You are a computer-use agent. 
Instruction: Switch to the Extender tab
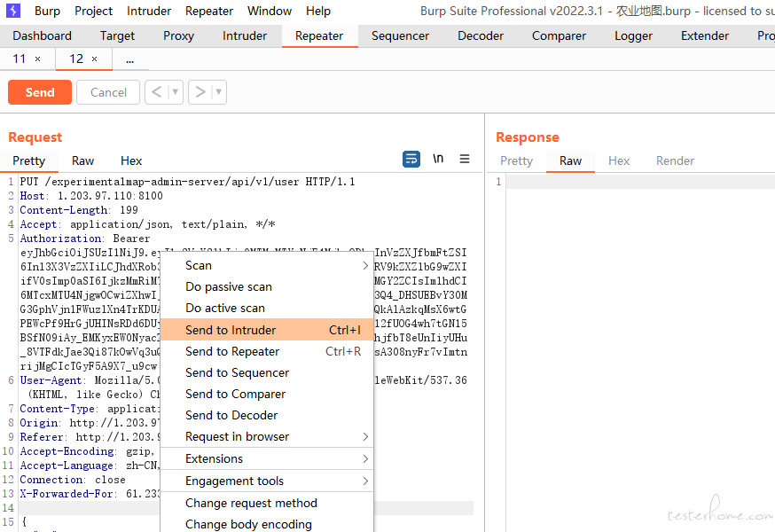click(x=705, y=35)
